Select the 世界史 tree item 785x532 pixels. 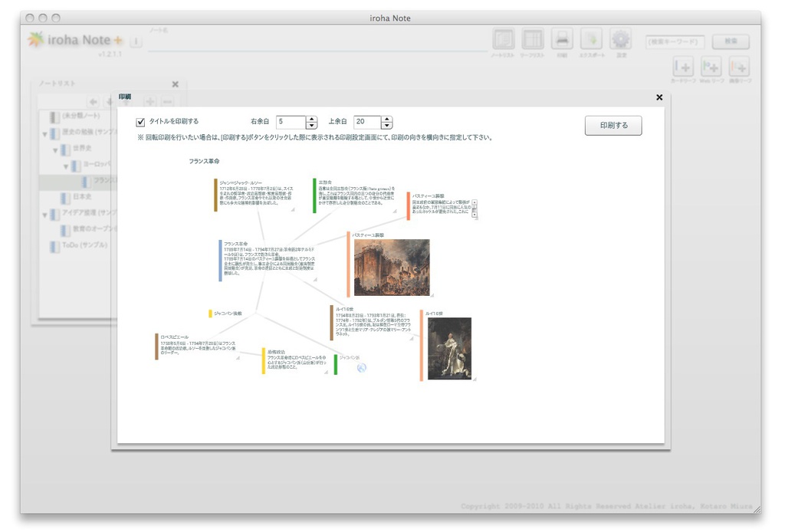click(x=76, y=149)
